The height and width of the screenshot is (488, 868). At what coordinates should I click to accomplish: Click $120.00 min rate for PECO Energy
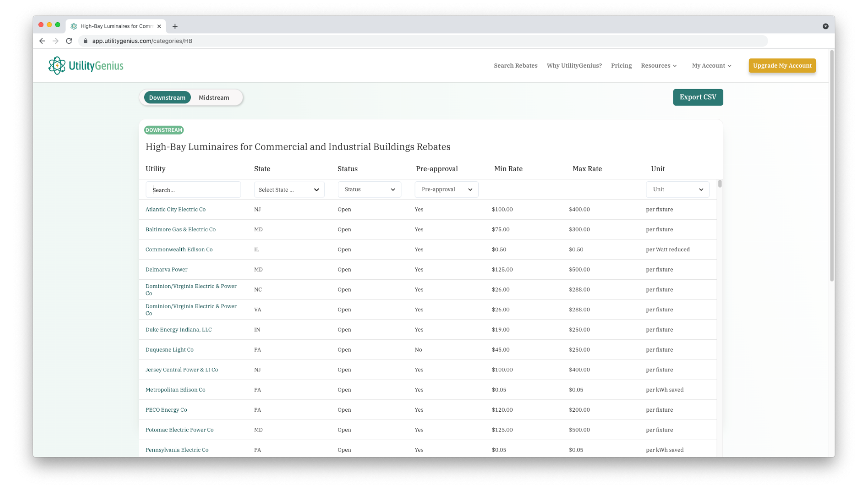[x=502, y=410]
